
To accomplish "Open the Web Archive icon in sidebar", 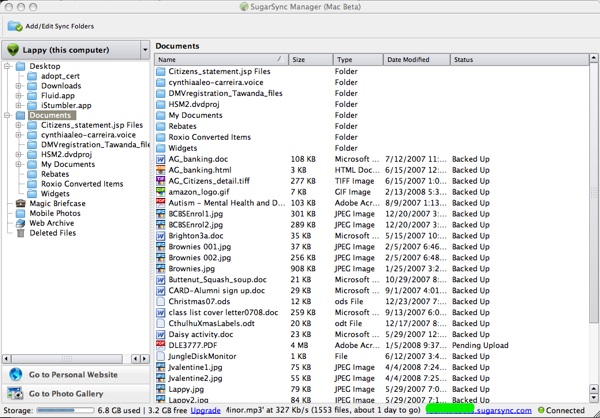I will pyautogui.click(x=21, y=223).
